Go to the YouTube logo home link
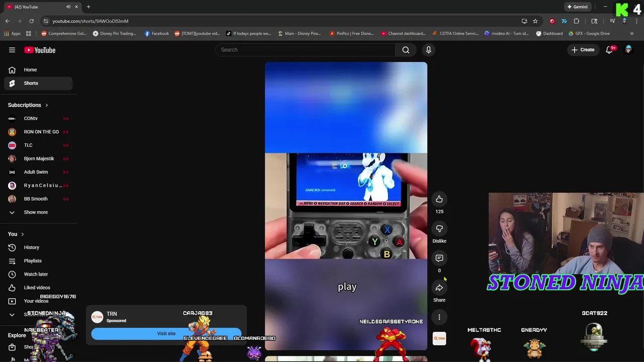644x362 pixels. pyautogui.click(x=40, y=50)
